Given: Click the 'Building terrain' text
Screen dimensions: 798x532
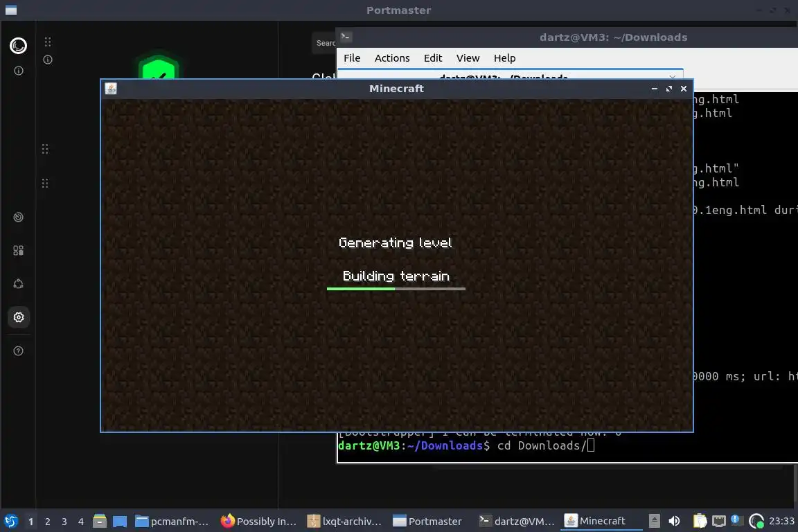Looking at the screenshot, I should pos(396,276).
